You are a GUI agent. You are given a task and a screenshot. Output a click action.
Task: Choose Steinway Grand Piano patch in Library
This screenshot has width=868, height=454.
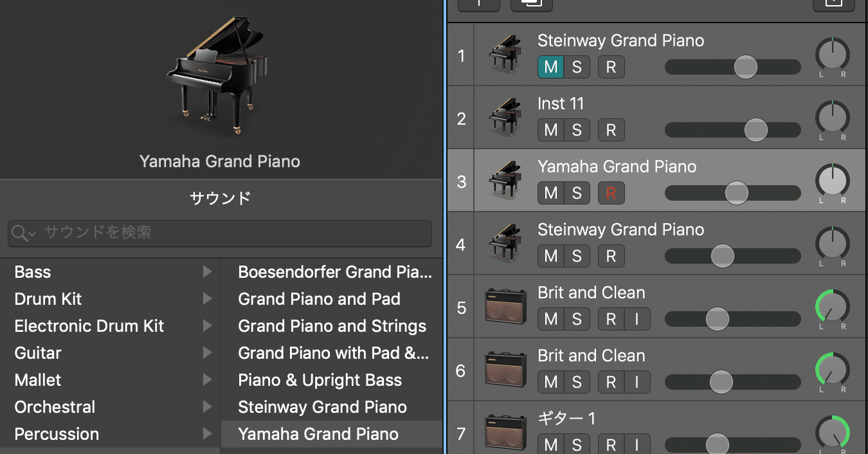click(332, 407)
